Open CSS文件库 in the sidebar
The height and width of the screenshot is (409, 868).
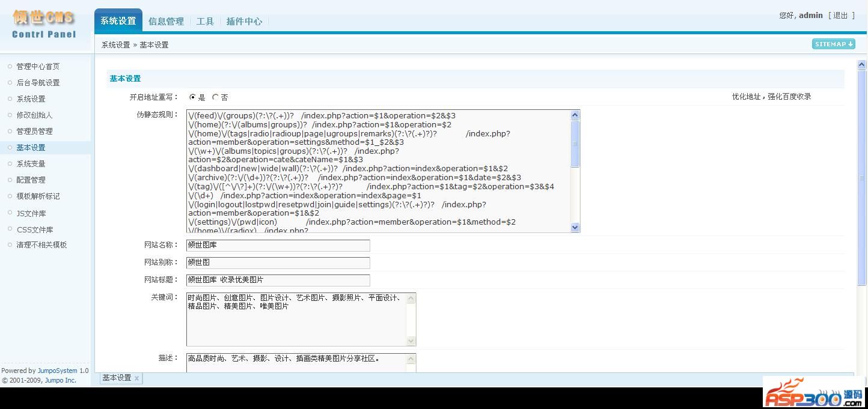point(35,230)
